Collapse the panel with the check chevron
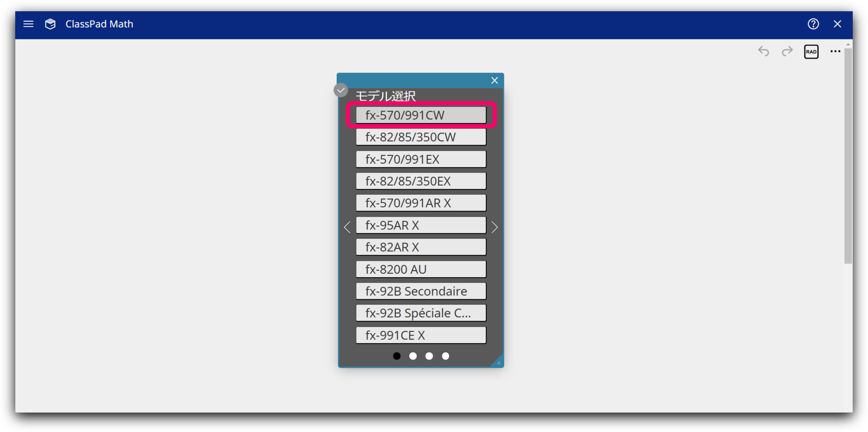Image resolution: width=868 pixels, height=432 pixels. click(341, 90)
